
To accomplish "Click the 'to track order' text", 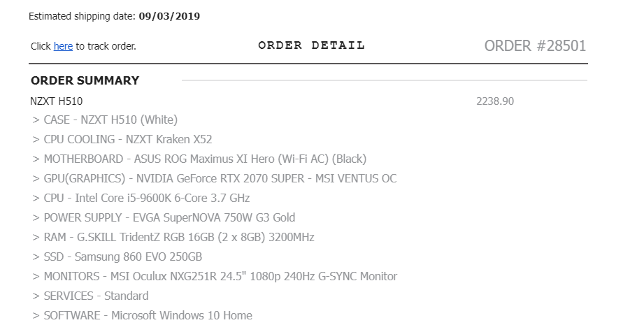I will 106,46.
